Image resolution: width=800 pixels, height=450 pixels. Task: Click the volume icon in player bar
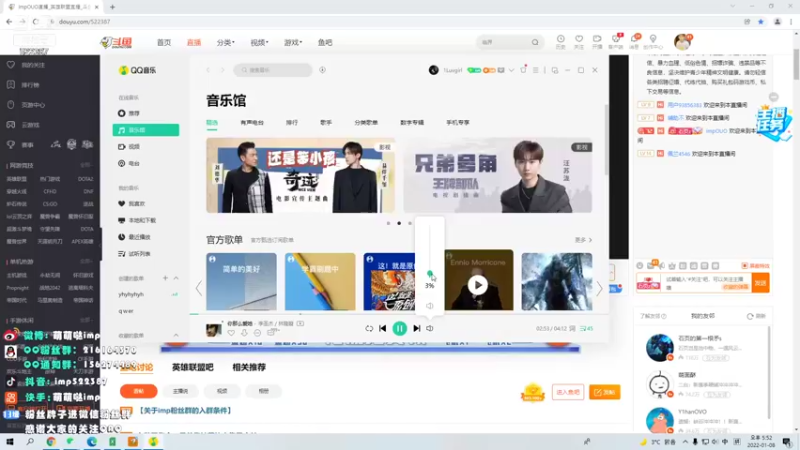point(430,329)
